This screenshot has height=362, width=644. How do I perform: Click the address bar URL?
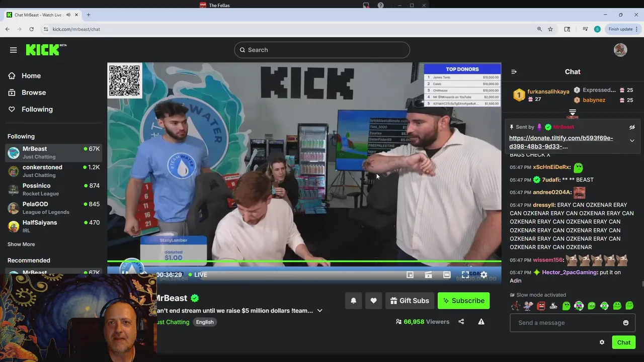point(76,29)
